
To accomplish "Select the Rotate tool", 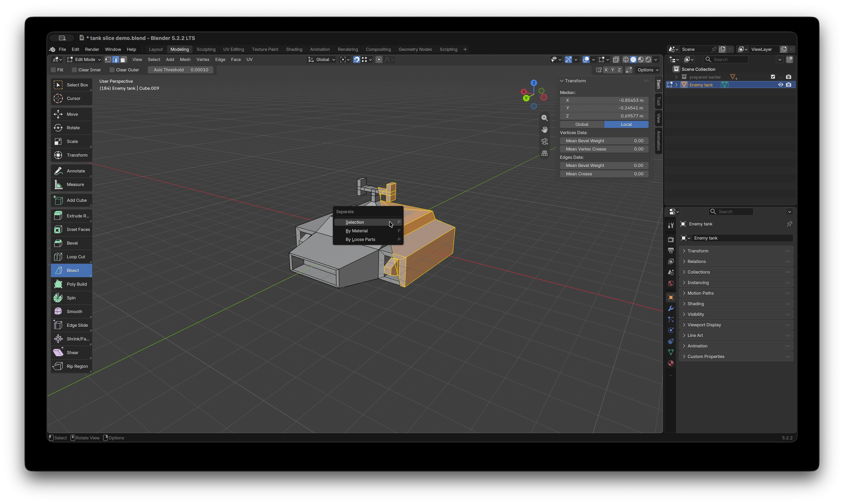I will (71, 128).
